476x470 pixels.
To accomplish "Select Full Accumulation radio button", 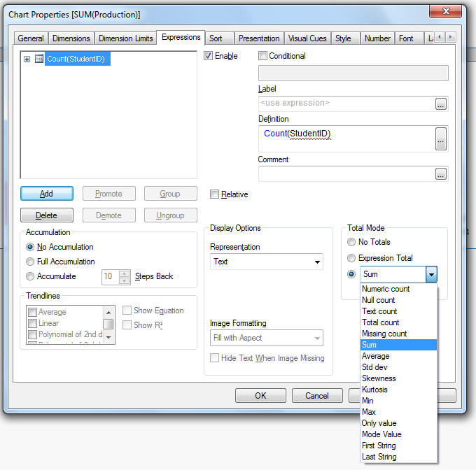I will (x=30, y=262).
